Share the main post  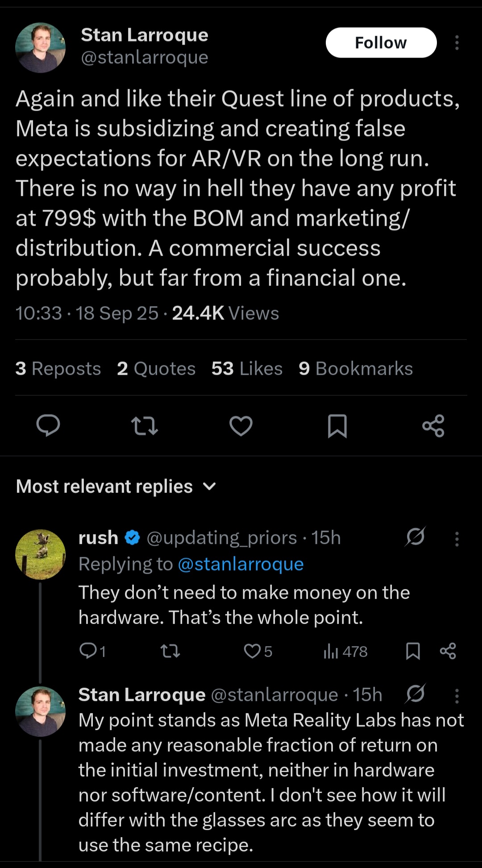[433, 426]
